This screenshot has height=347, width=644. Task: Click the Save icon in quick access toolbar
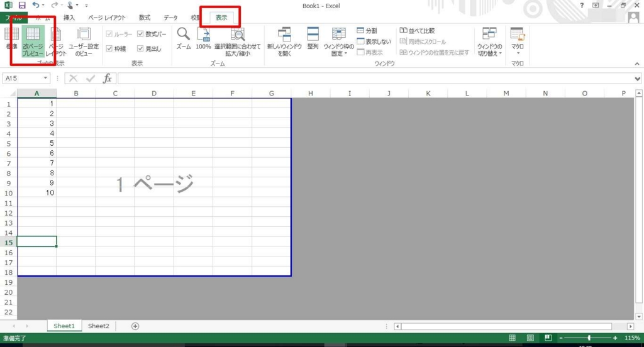pyautogui.click(x=22, y=5)
